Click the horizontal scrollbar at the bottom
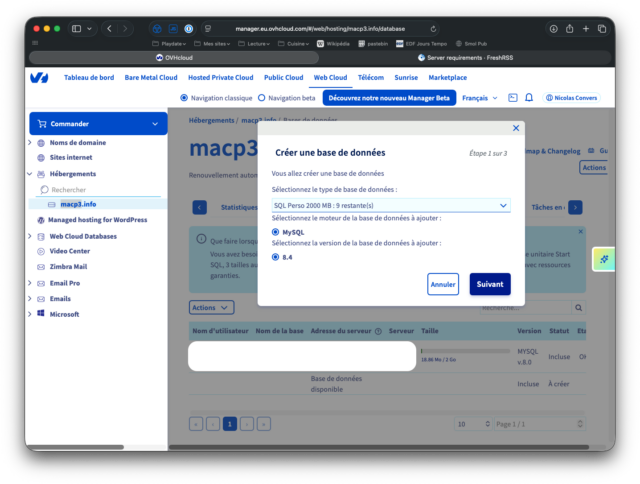 pos(379,447)
